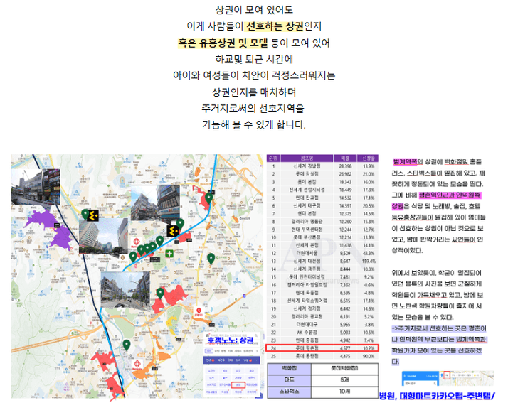Select the 롯데 동탄점 row
The image size is (508, 420).
click(x=323, y=356)
